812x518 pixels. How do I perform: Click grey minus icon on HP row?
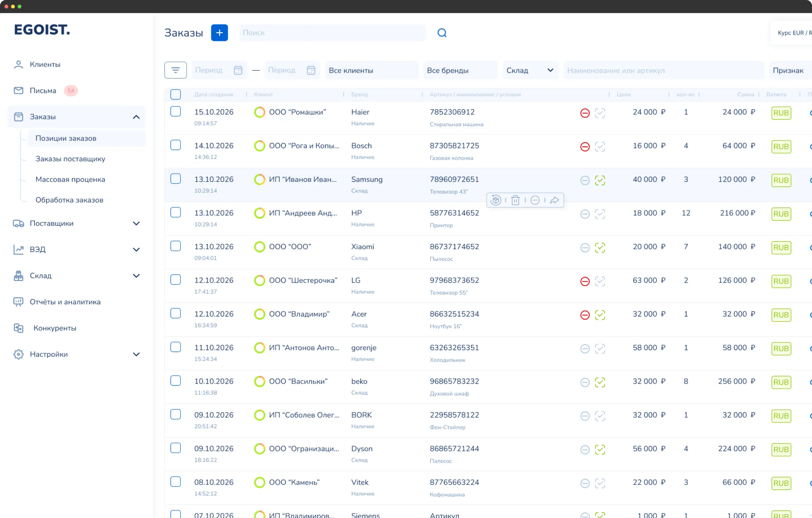click(585, 214)
